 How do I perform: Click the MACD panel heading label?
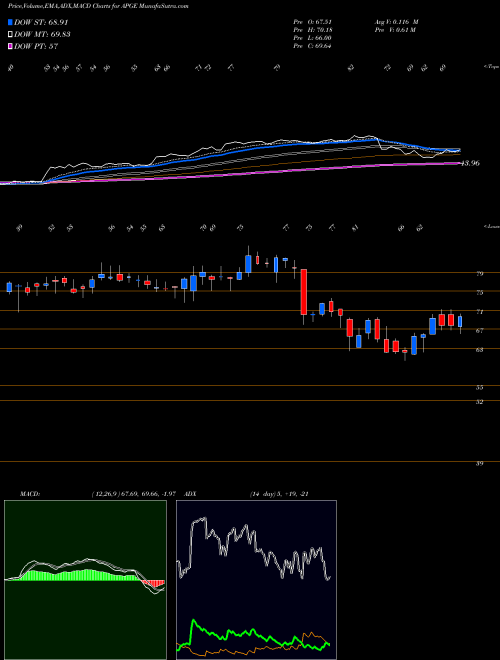pos(29,494)
